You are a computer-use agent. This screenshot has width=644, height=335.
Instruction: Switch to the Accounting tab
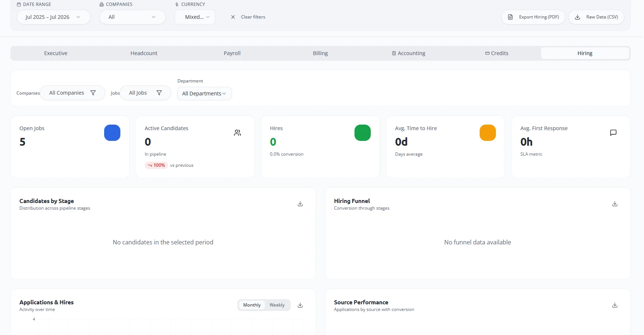408,53
